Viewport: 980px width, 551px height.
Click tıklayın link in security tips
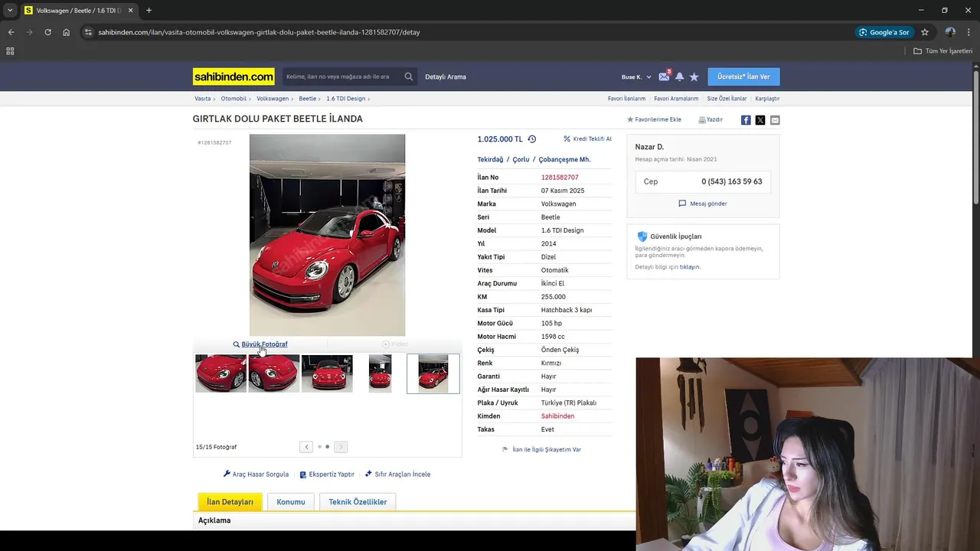(x=690, y=267)
